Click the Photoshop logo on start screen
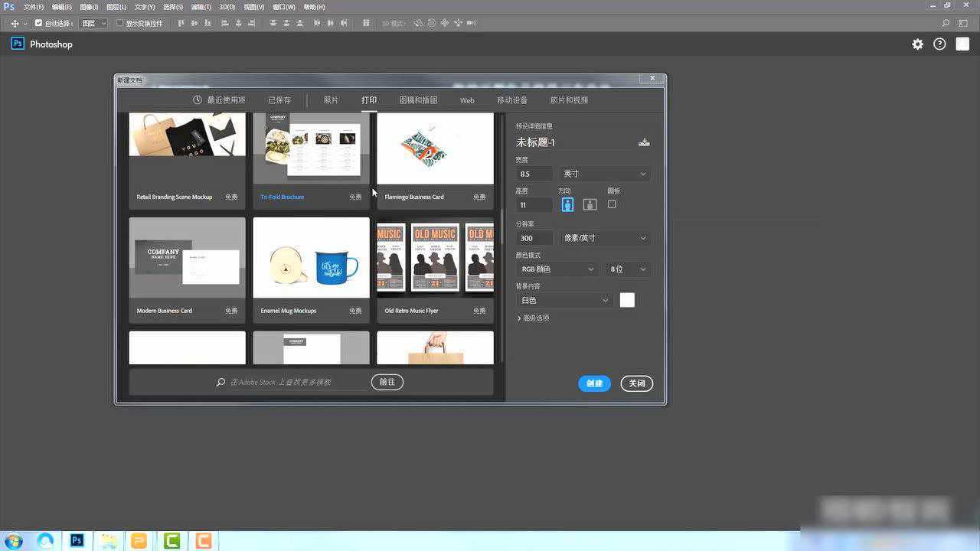Viewport: 980px width, 551px height. [x=18, y=44]
